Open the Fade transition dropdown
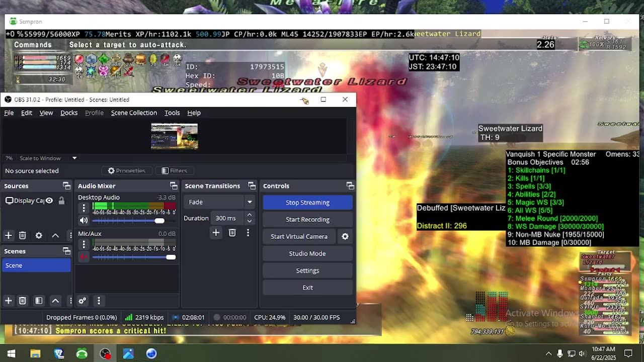The width and height of the screenshot is (644, 362). [219, 202]
